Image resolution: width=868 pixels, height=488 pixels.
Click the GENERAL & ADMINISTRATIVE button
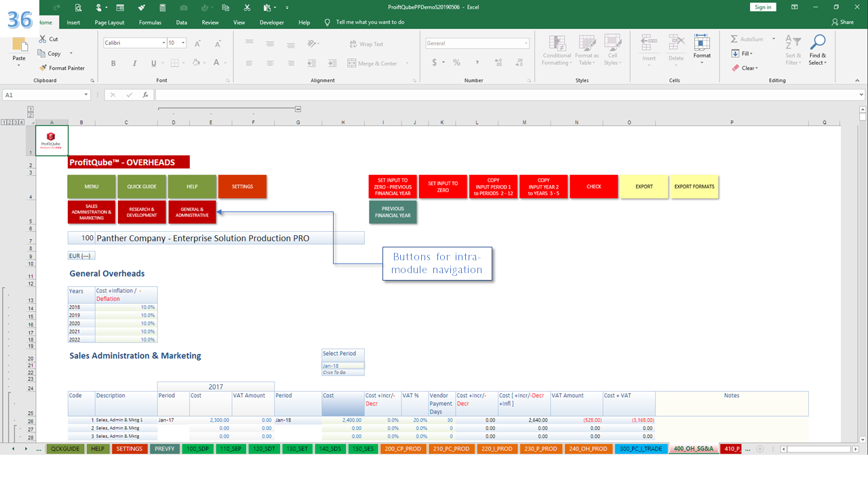tap(192, 212)
